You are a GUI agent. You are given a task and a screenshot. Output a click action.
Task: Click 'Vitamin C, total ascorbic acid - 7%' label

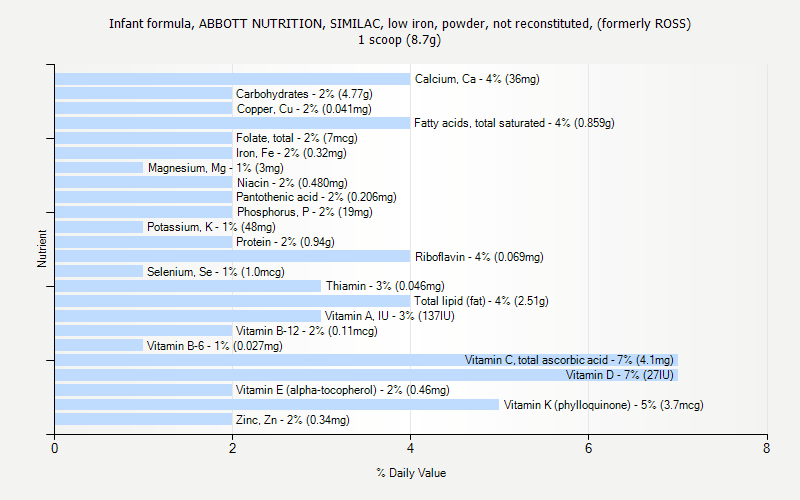click(x=569, y=360)
